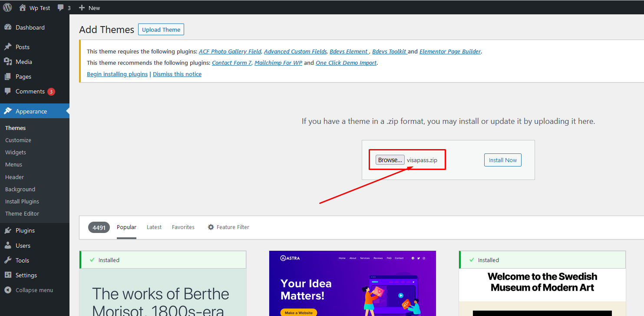Open comments bubble icon in admin bar
This screenshot has height=316, width=644.
click(x=61, y=8)
